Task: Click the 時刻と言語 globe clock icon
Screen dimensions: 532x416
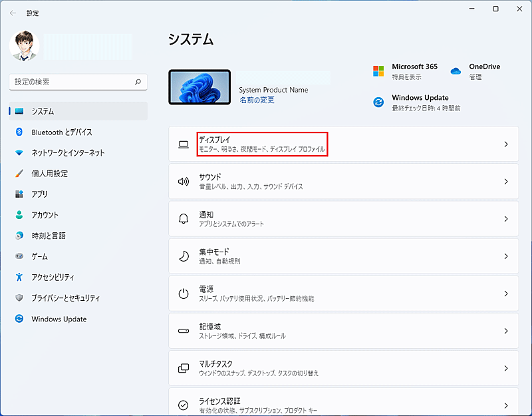Action: click(19, 236)
